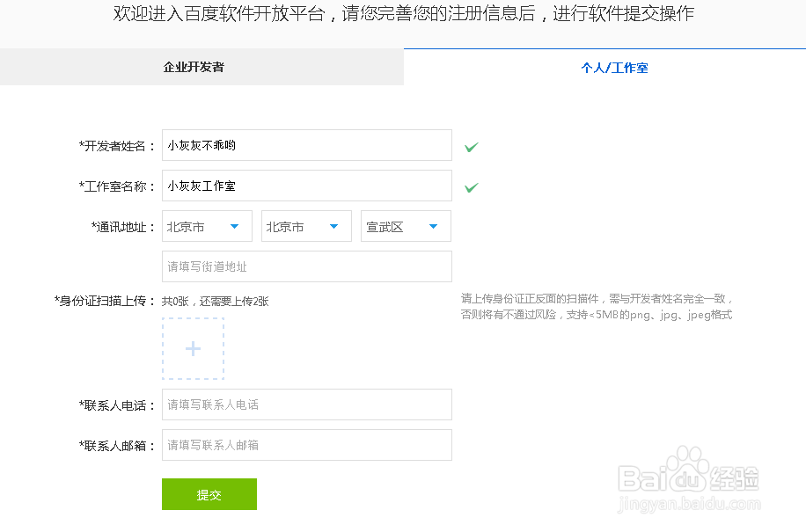
Task: Click the plus box to upload ID scan
Action: point(194,349)
